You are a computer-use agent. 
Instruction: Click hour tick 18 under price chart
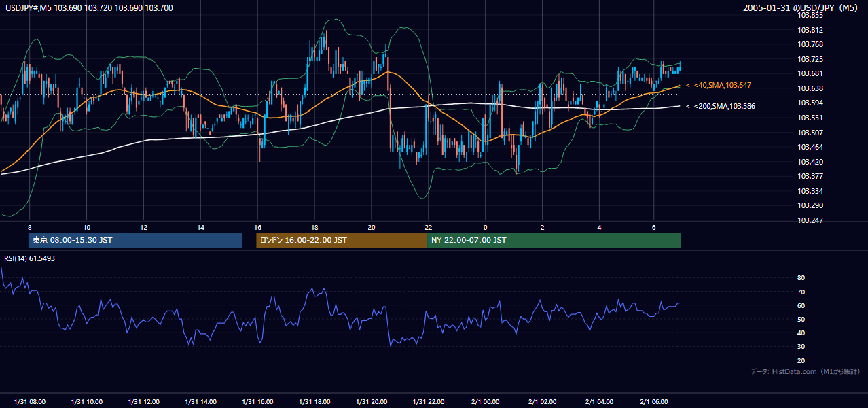[x=314, y=226]
